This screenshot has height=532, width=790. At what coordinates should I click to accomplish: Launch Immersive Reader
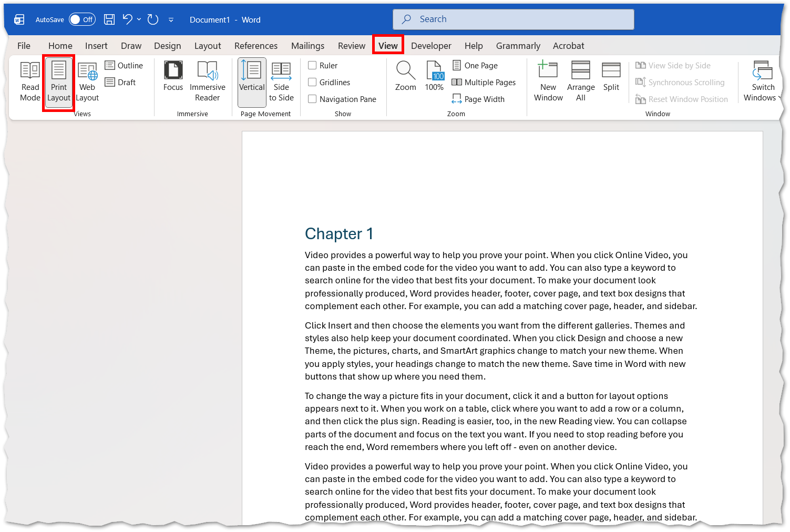208,81
